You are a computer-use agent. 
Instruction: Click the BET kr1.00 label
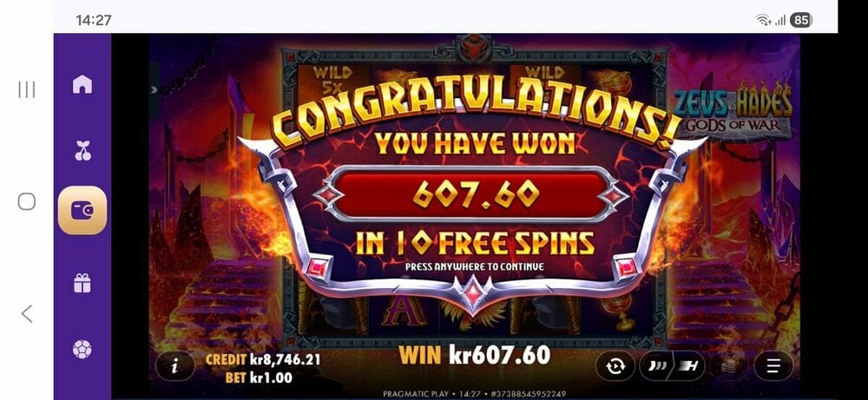coord(259,378)
